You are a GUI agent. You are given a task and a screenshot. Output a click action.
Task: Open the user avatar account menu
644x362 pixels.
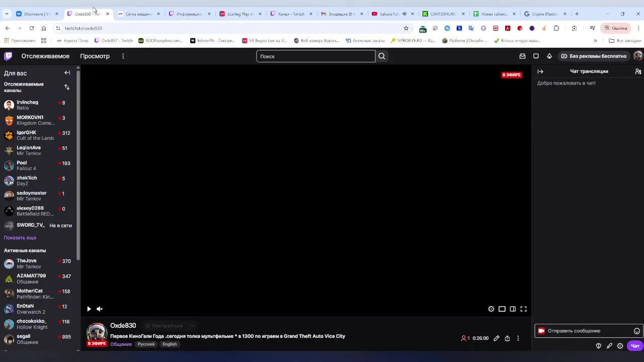click(638, 56)
